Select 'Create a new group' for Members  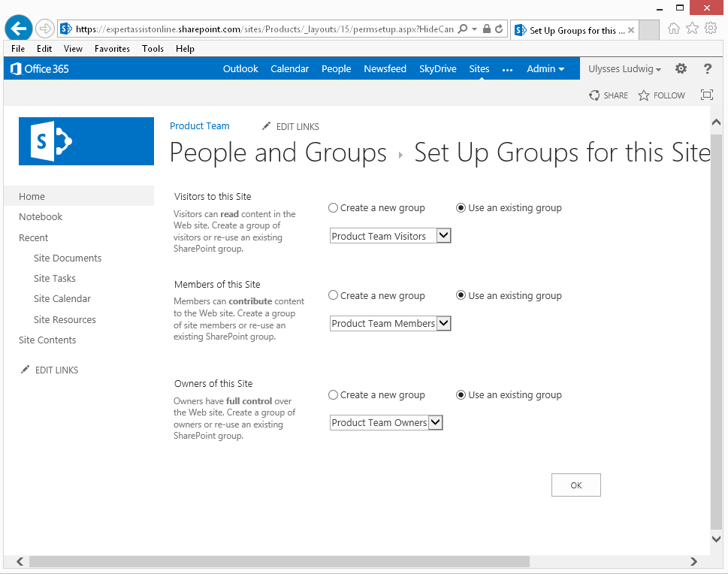[x=334, y=296]
